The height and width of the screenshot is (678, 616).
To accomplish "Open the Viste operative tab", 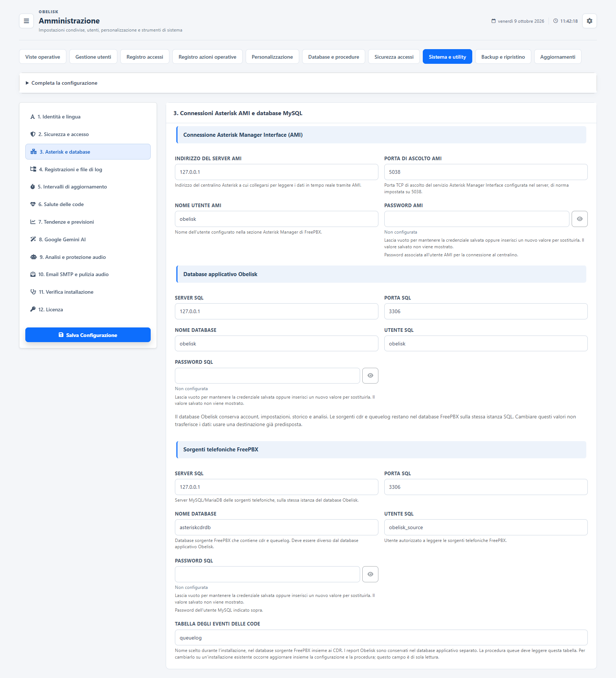I will (x=43, y=57).
